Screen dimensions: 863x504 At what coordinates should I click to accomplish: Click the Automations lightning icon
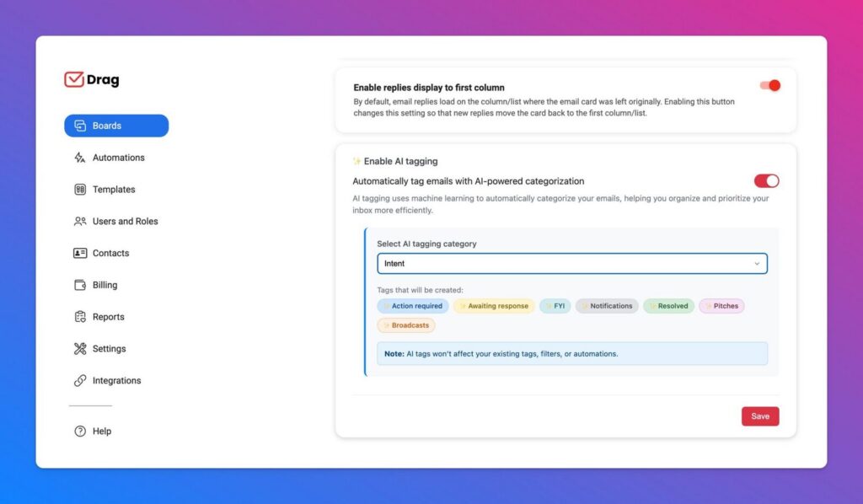click(x=80, y=158)
